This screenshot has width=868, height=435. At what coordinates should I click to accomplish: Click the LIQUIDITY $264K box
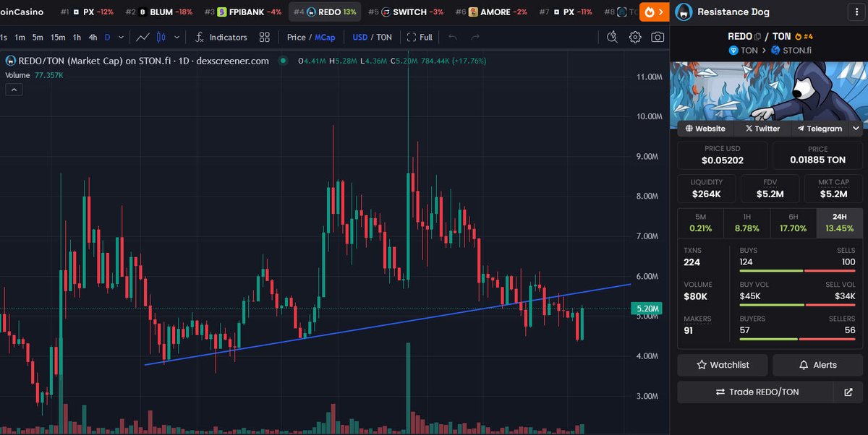point(706,189)
